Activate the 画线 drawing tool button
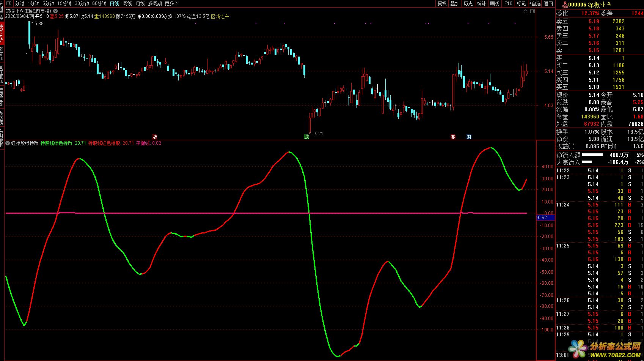The height and width of the screenshot is (361, 644). click(495, 3)
